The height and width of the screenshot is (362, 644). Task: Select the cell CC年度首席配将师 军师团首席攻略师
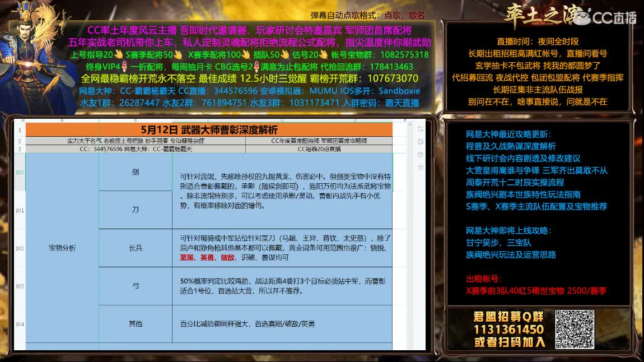319,141
